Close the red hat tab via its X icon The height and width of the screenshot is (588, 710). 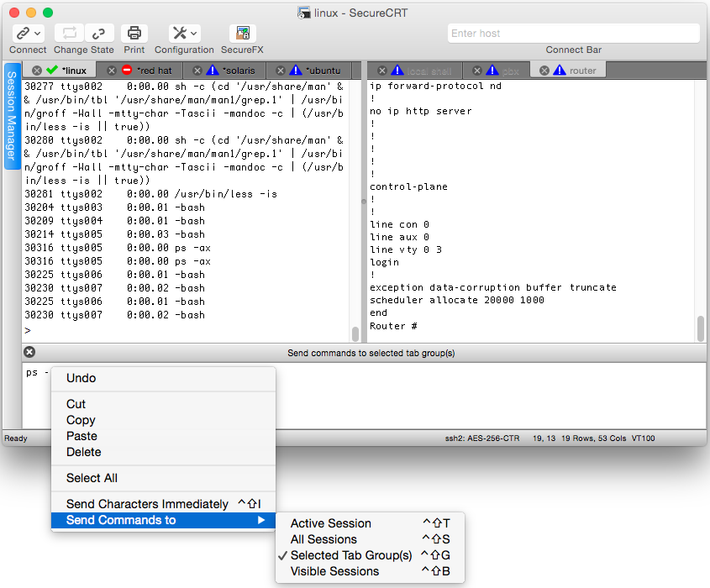tap(113, 71)
